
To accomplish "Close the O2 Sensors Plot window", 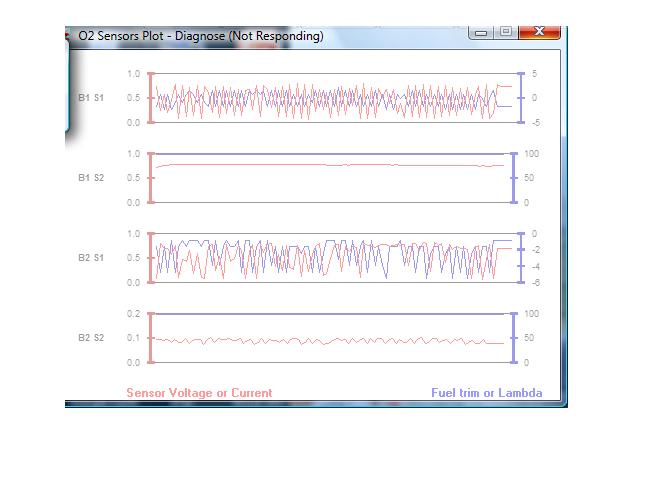I will (x=539, y=31).
